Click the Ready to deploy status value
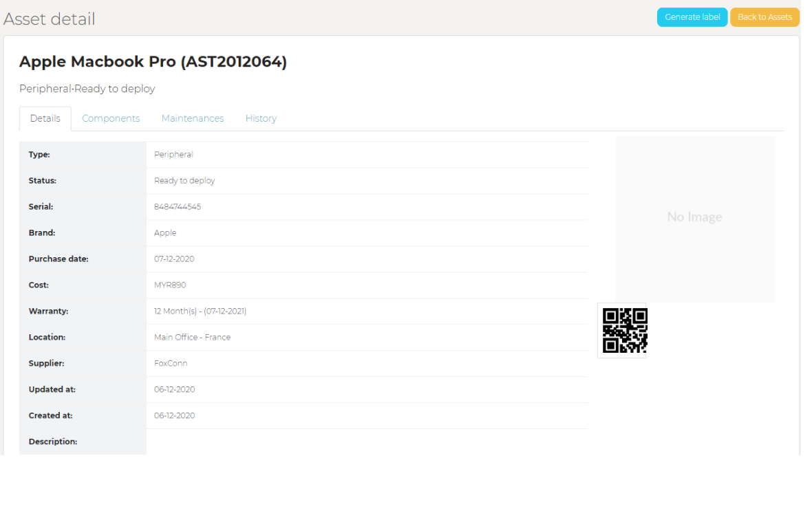This screenshot has width=812, height=524. 184,181
